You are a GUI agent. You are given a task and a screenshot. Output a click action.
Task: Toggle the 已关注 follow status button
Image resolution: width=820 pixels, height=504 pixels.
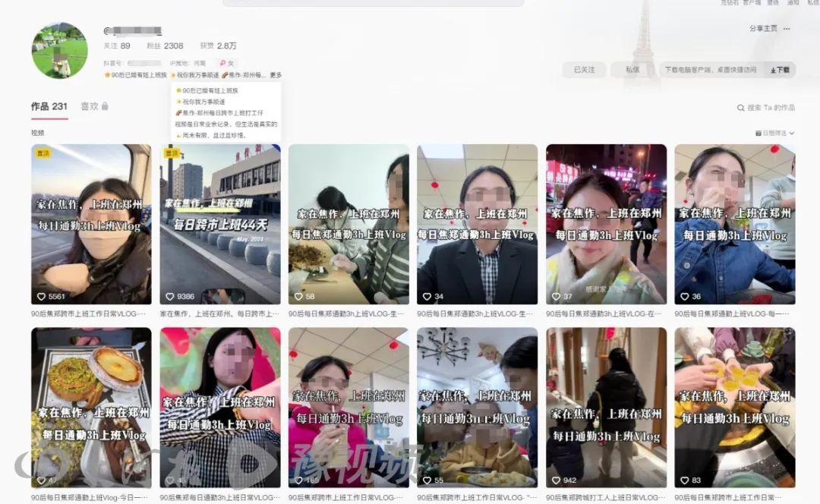point(584,70)
